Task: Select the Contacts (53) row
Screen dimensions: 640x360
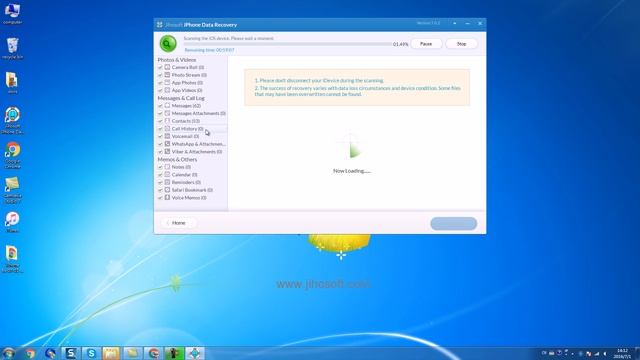Action: (192, 121)
